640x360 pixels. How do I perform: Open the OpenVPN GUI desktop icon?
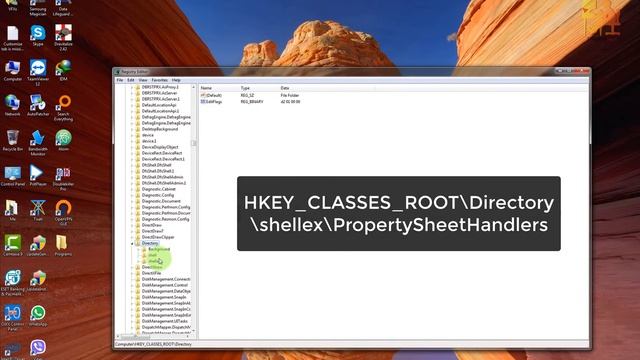click(x=63, y=212)
